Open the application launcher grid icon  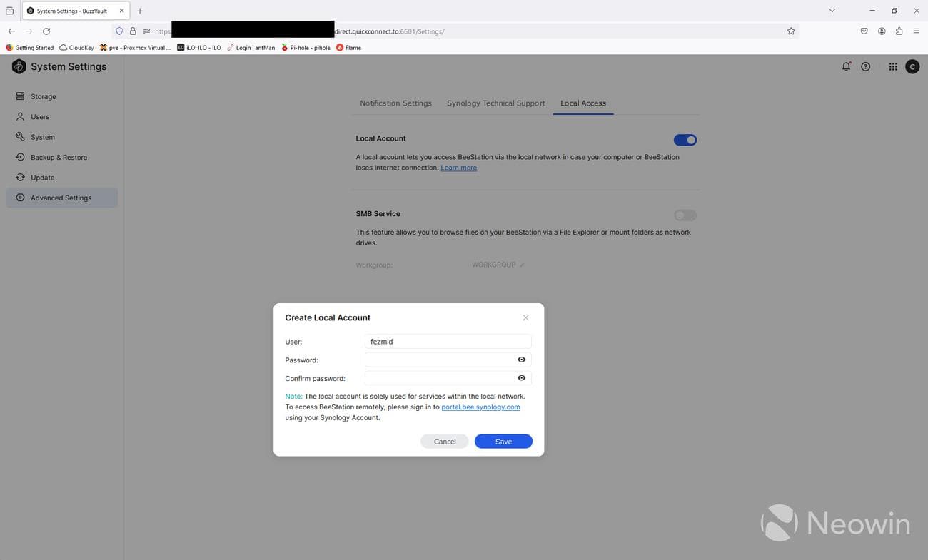pos(892,66)
